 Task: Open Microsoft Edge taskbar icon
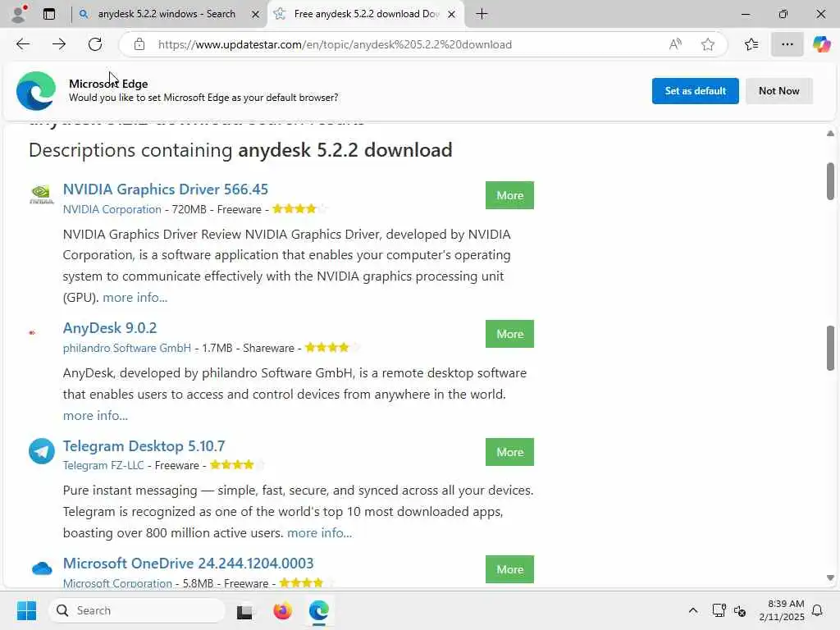(319, 610)
